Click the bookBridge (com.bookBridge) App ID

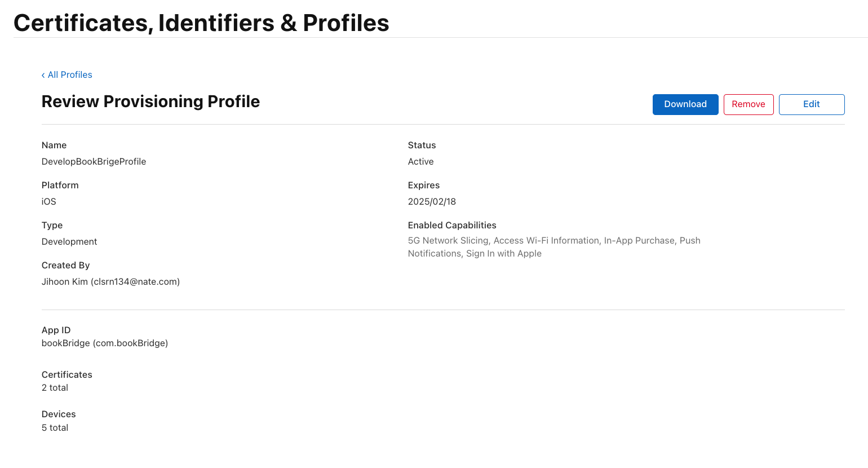pyautogui.click(x=105, y=343)
